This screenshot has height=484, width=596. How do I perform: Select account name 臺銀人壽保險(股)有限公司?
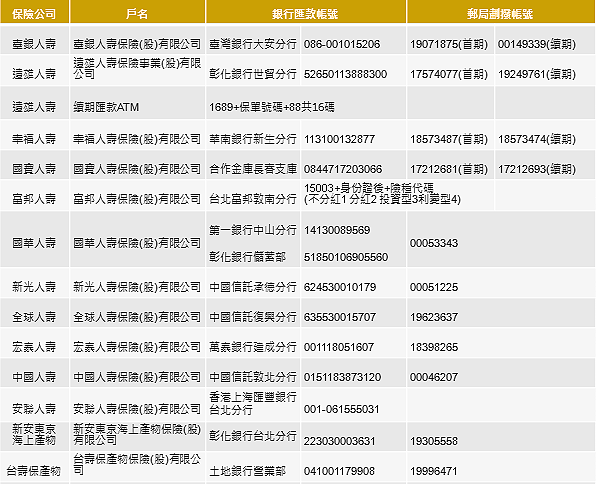[137, 44]
